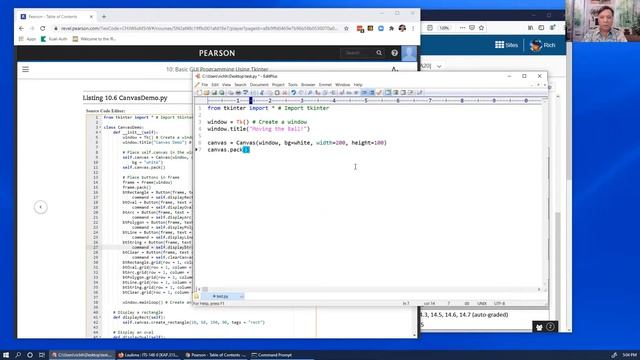The height and width of the screenshot is (360, 640).
Task: Open Pearson hamburger menu
Action: pyautogui.click(x=26, y=69)
